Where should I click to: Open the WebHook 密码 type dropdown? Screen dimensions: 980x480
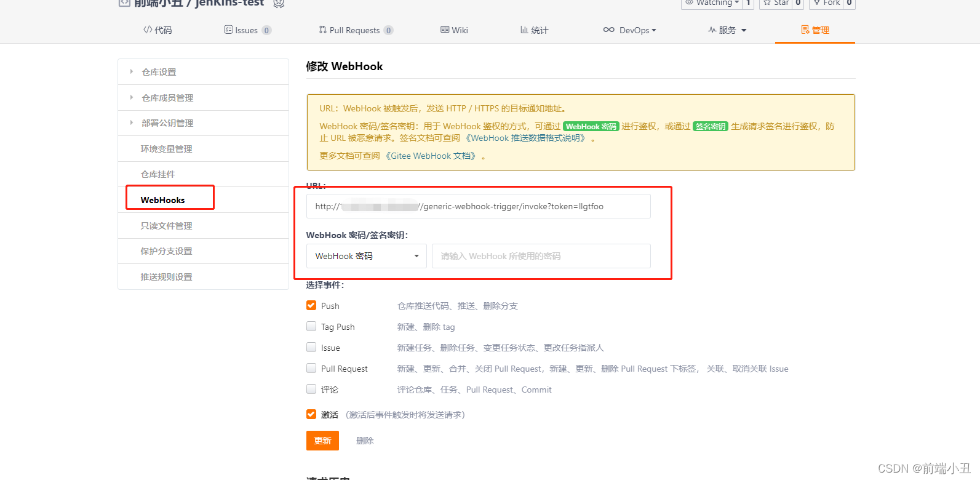367,256
